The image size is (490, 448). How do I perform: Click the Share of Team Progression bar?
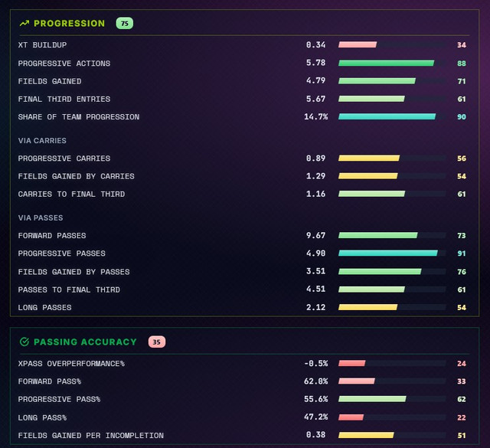click(387, 116)
